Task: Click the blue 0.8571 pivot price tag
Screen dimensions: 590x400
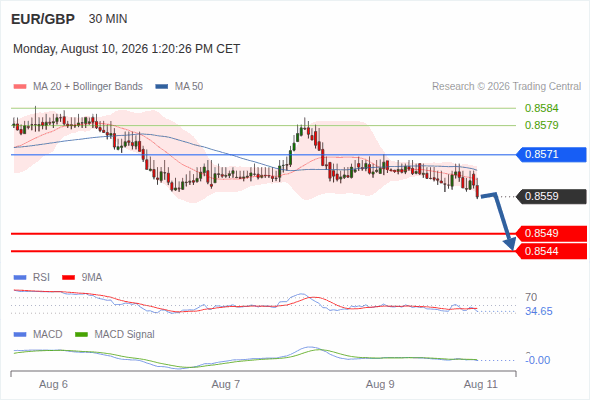Action: pos(551,155)
